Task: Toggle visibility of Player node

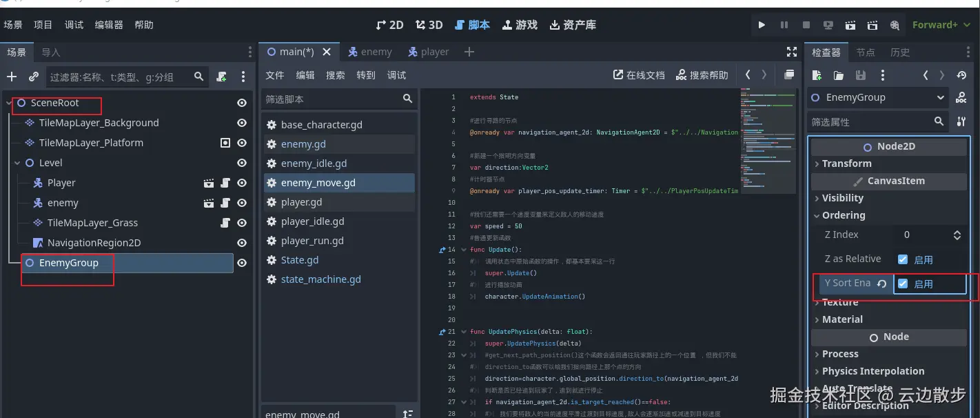Action: click(242, 183)
